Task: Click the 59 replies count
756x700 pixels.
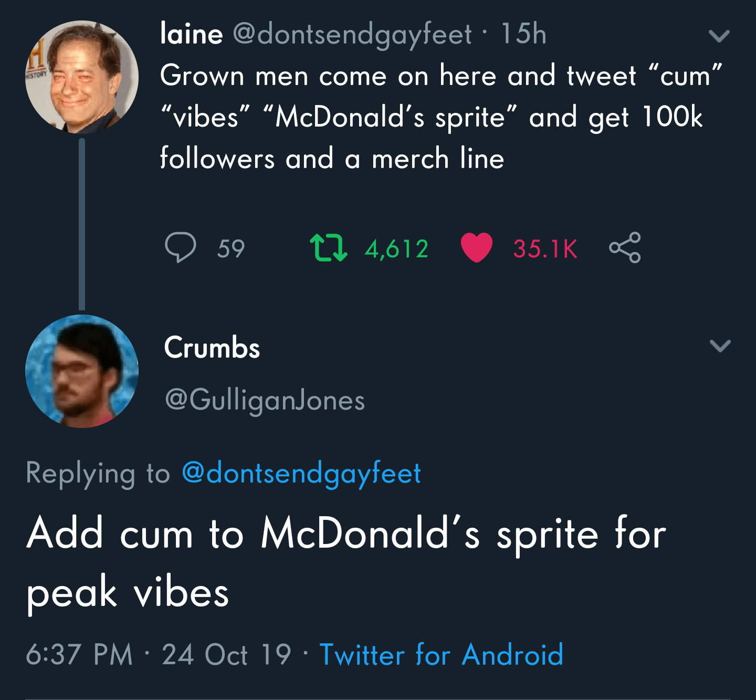Action: (x=231, y=249)
